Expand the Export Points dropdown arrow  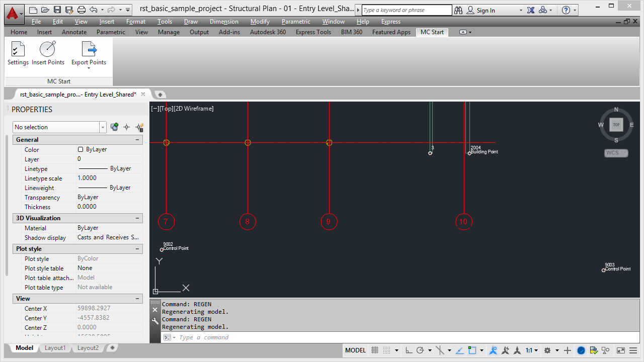[89, 68]
